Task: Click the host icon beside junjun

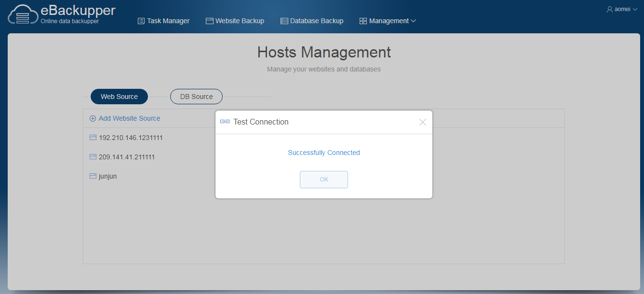Action: [x=93, y=176]
